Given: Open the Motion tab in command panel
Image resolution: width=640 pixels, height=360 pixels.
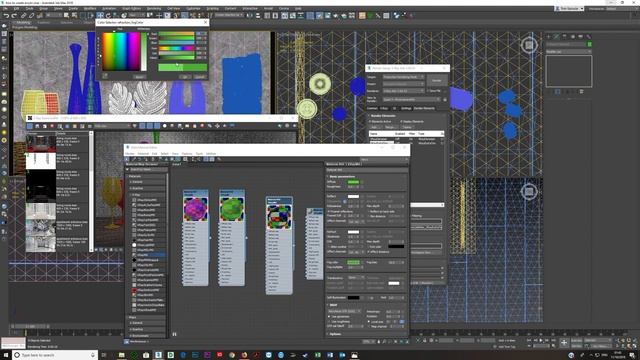Looking at the screenshot, I should pos(573,36).
